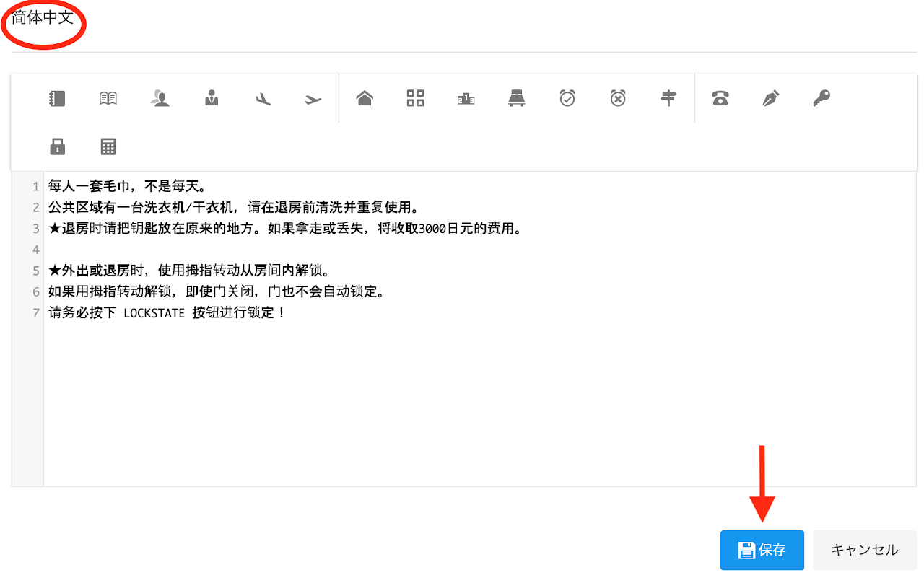Click the key icon
The image size is (924, 583).
[x=821, y=98]
